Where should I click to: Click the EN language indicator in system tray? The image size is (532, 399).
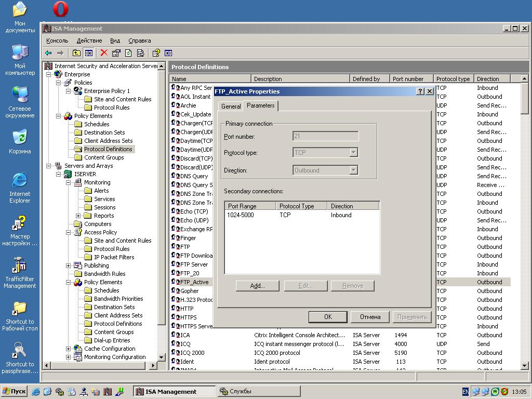(x=465, y=392)
